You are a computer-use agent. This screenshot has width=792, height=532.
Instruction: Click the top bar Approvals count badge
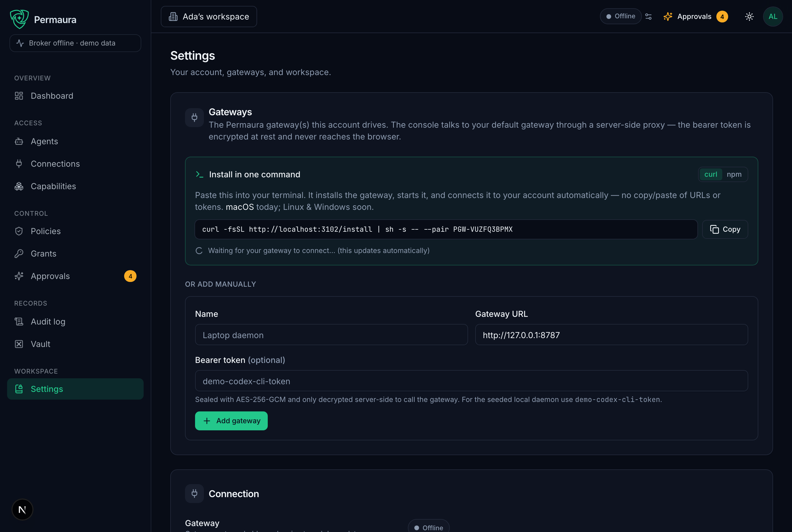pos(722,17)
